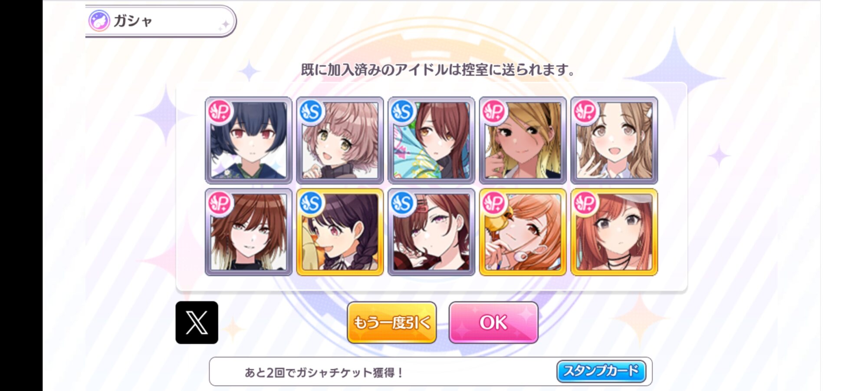This screenshot has width=868, height=391.
Task: View idol card with red hairclip
Action: 431,232
